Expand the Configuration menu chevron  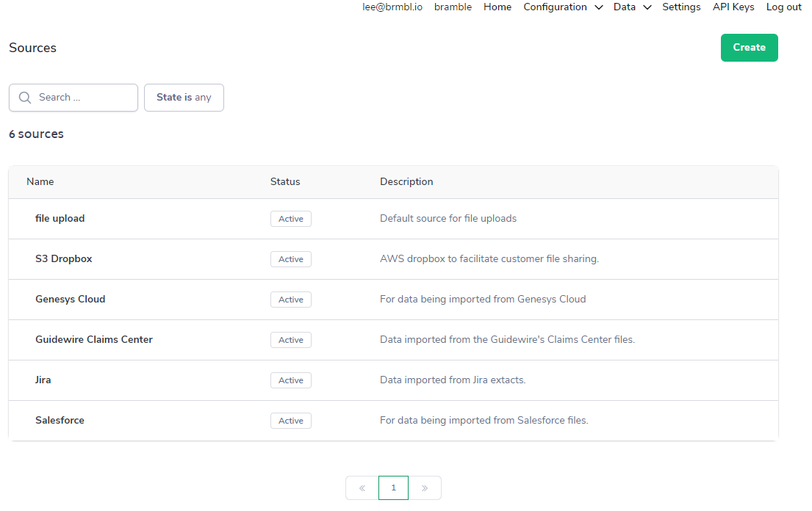click(x=598, y=7)
